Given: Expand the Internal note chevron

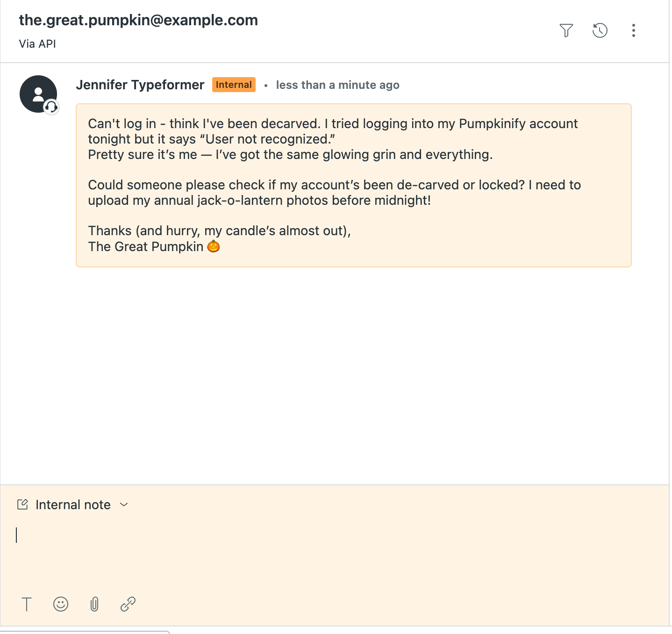Looking at the screenshot, I should pos(124,504).
